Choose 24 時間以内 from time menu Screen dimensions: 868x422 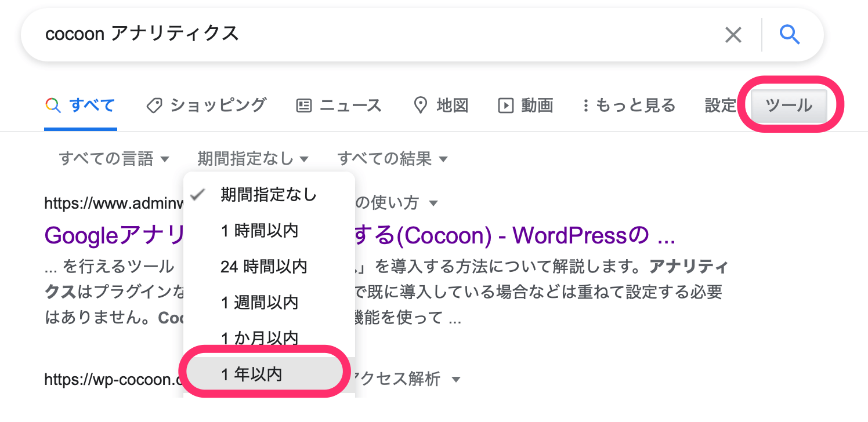263,267
